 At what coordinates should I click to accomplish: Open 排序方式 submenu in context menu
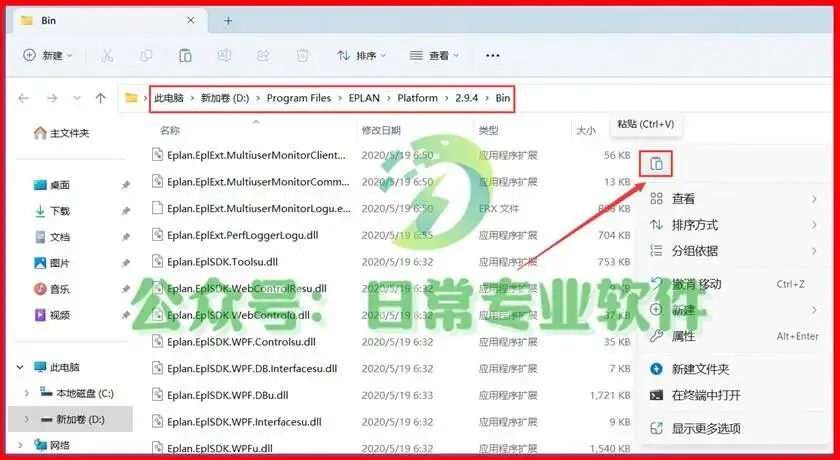pos(734,225)
